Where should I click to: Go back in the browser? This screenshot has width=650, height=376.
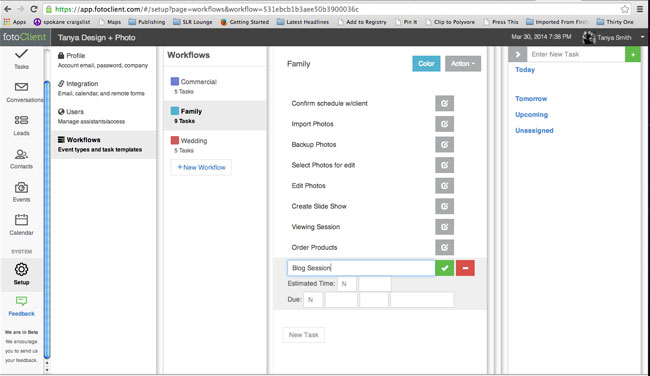point(7,9)
